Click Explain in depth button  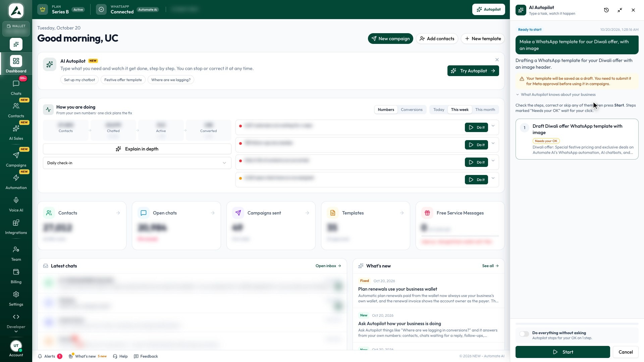click(x=137, y=149)
